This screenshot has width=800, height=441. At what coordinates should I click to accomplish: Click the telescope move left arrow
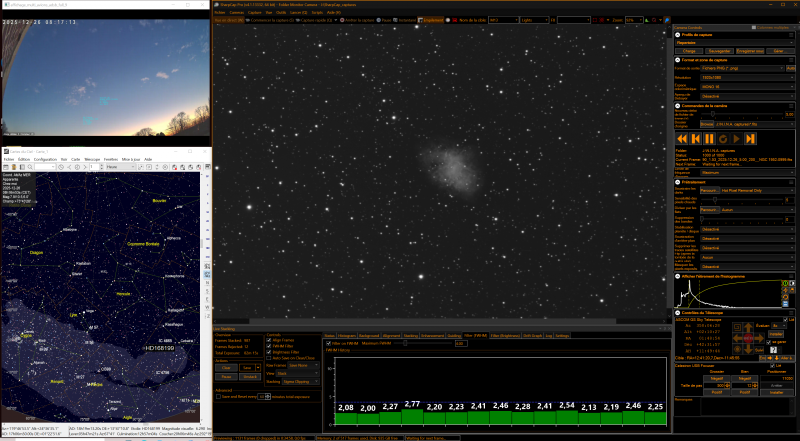tap(737, 338)
